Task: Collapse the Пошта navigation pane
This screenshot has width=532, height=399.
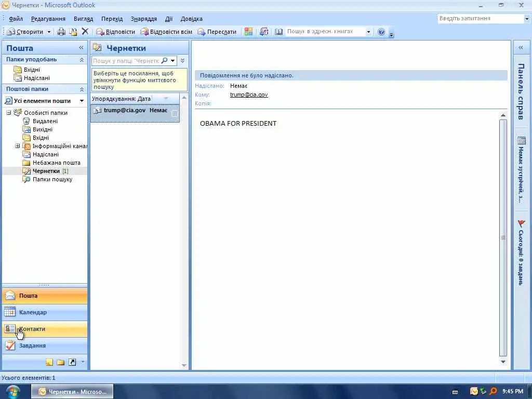Action: pos(81,47)
